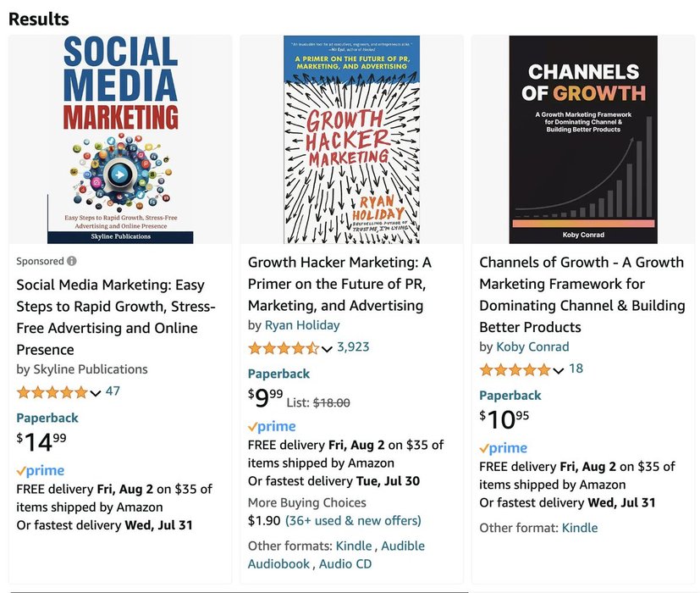Open the Social Media Marketing cover image
700x593 pixels.
click(120, 140)
